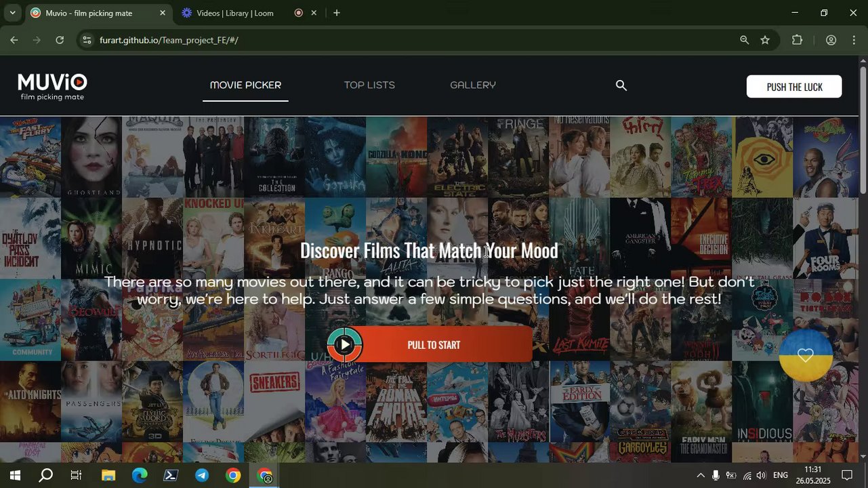Click the Pull To Start button
This screenshot has height=488, width=868.
(x=430, y=344)
